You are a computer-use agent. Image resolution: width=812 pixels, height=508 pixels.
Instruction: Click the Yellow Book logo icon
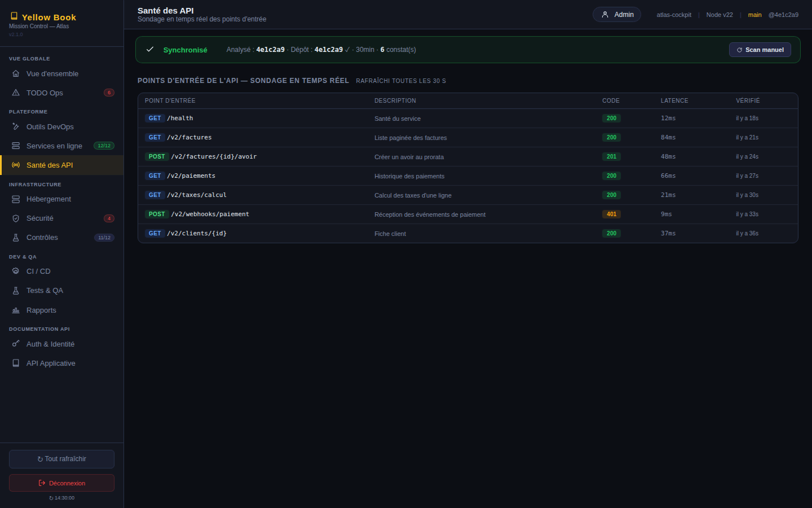[14, 16]
